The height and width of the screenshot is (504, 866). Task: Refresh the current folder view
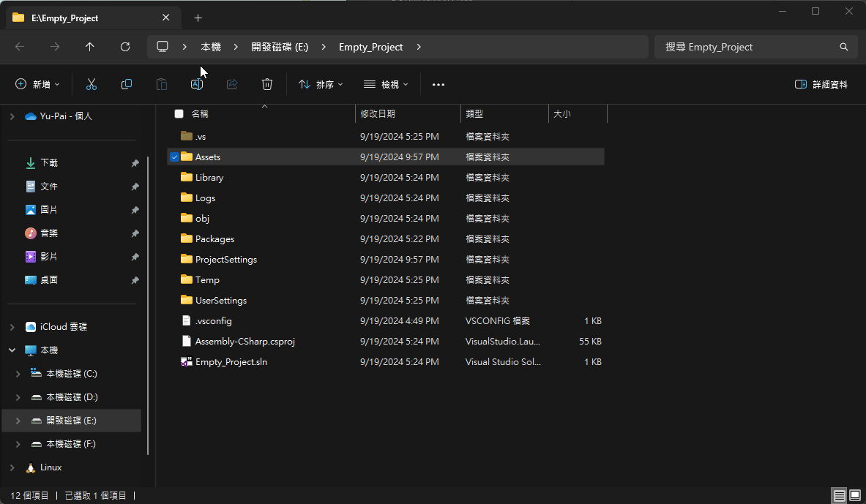coord(125,47)
